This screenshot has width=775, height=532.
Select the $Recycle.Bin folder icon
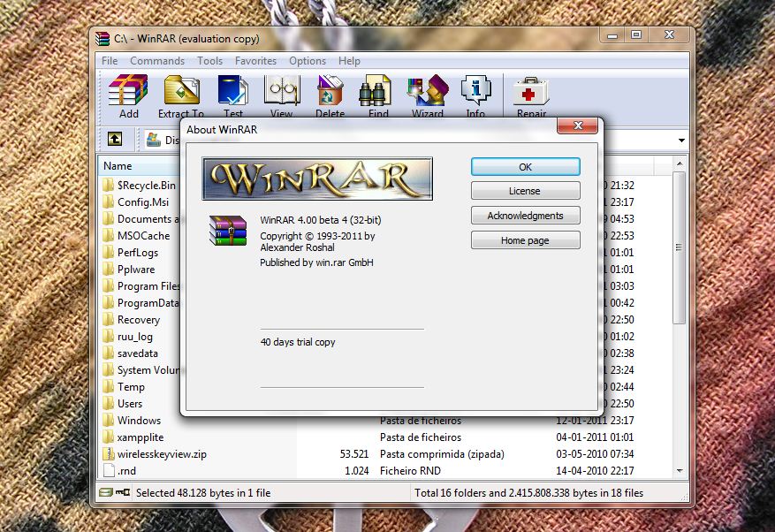108,186
